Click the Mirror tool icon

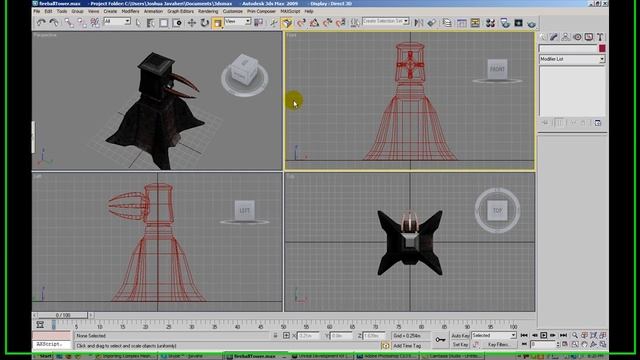(x=419, y=23)
